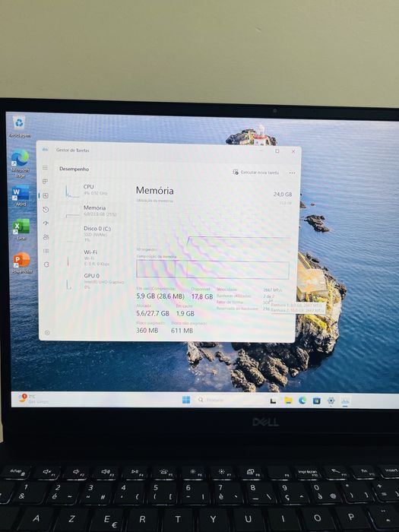
Task: Click the Task Manager app icon in title bar
Action: (45, 150)
